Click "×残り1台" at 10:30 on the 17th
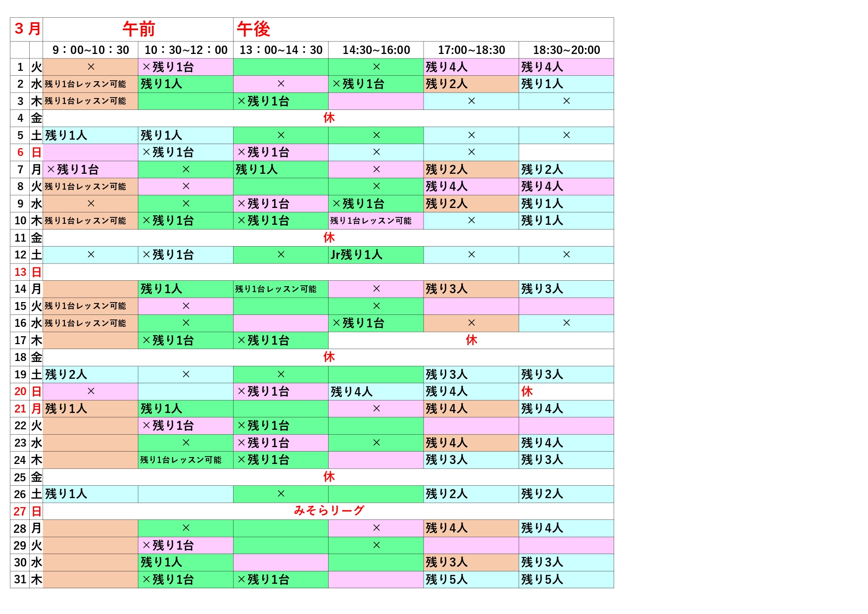868x614 pixels. click(x=168, y=340)
